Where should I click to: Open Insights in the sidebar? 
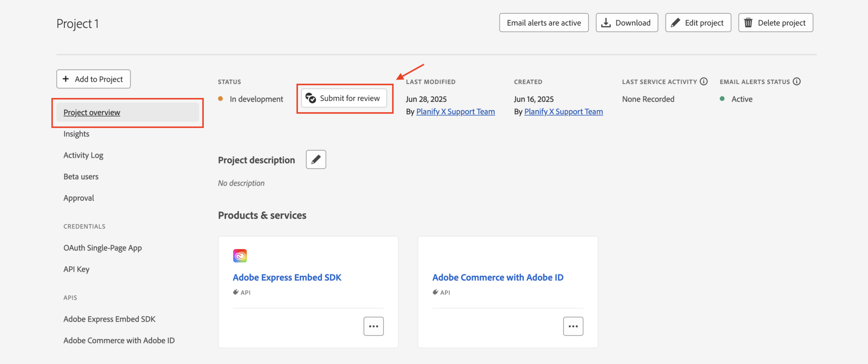click(x=76, y=134)
